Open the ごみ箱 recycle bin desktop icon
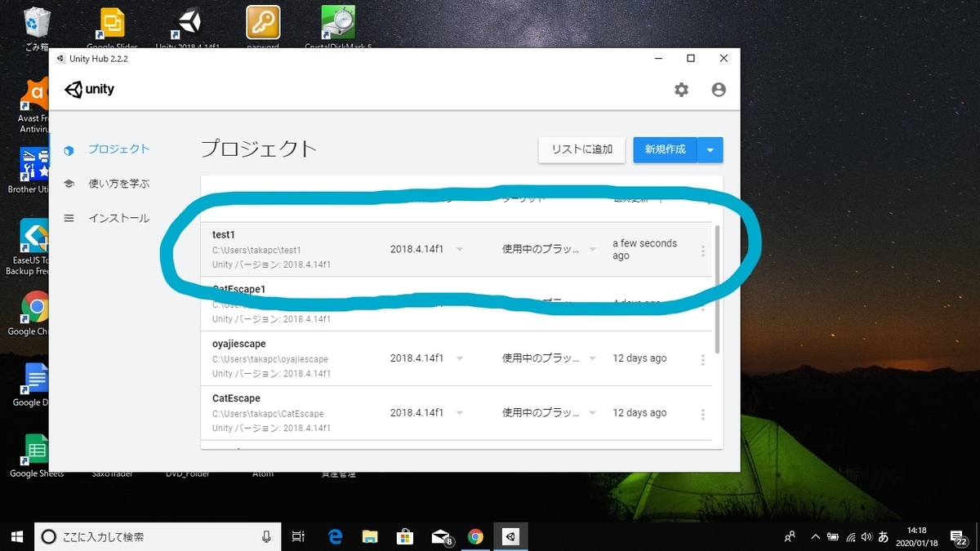The image size is (980, 551). tap(37, 29)
